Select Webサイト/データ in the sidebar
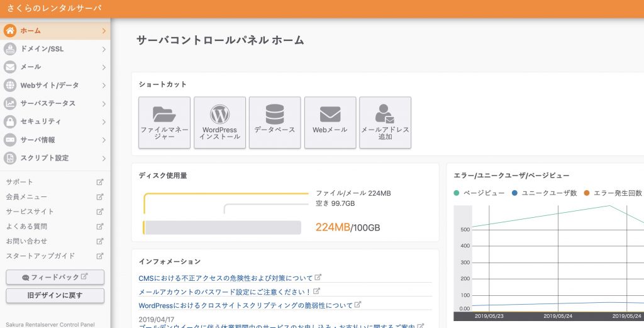Image resolution: width=644 pixels, height=328 pixels. 55,85
